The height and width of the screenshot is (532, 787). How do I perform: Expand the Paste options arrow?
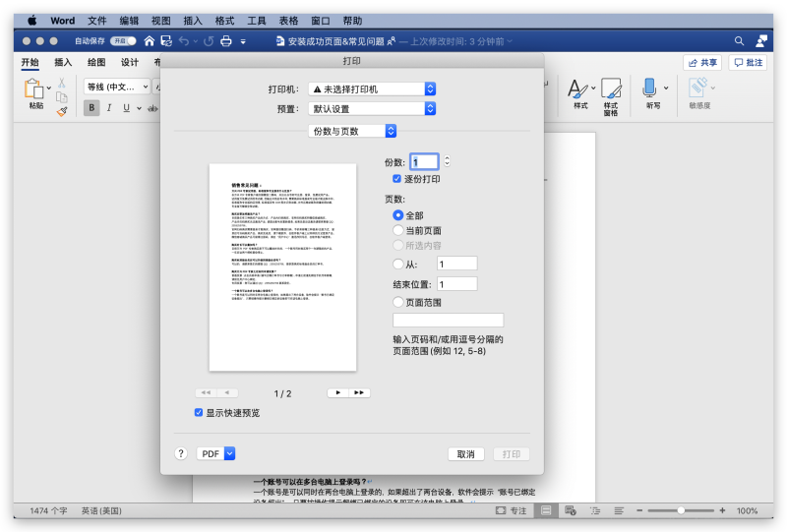(x=48, y=89)
